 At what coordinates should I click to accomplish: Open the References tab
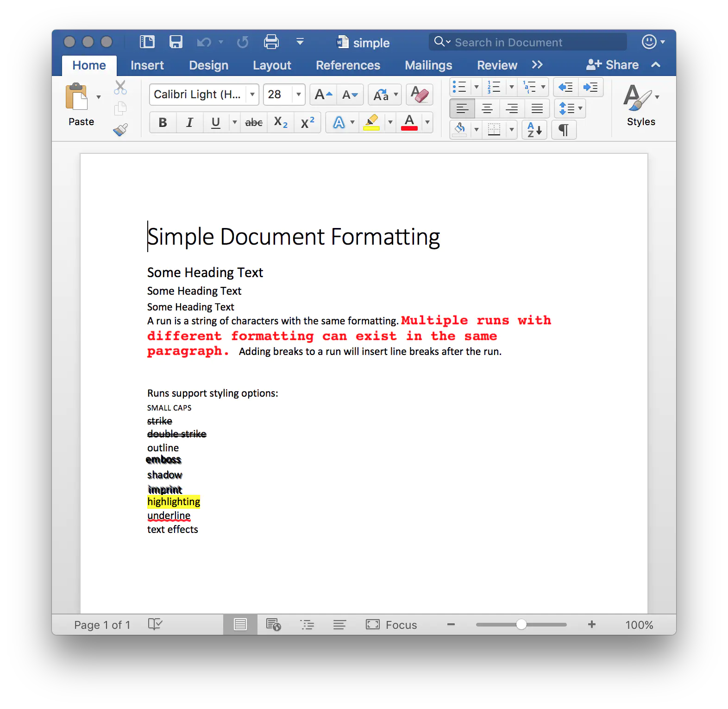(348, 65)
